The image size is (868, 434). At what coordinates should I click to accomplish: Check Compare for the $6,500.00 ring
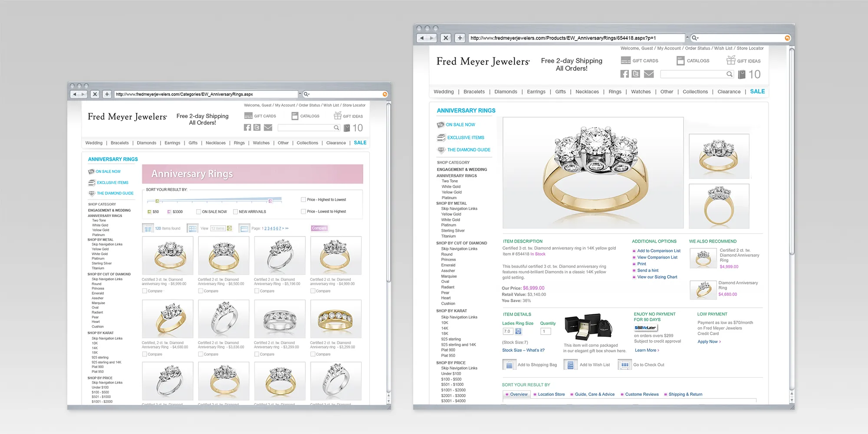click(x=201, y=291)
